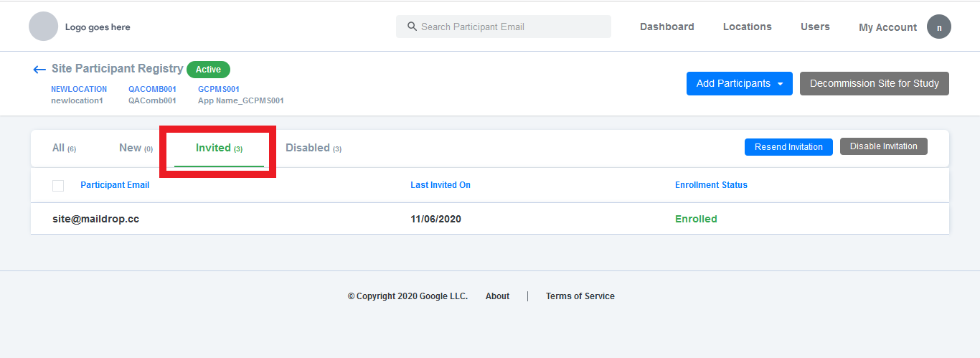Click the Copyright 2020 Google LLC text
The image size is (980, 358).
407,296
